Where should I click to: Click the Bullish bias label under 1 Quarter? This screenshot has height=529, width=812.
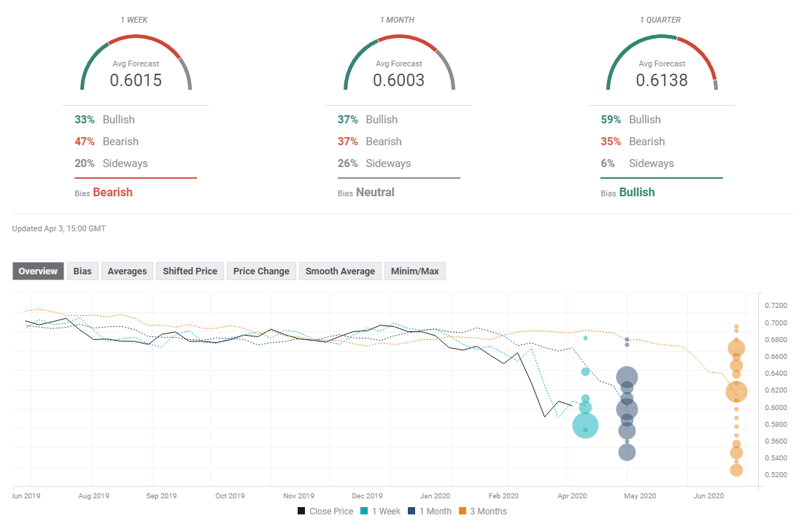click(x=638, y=192)
